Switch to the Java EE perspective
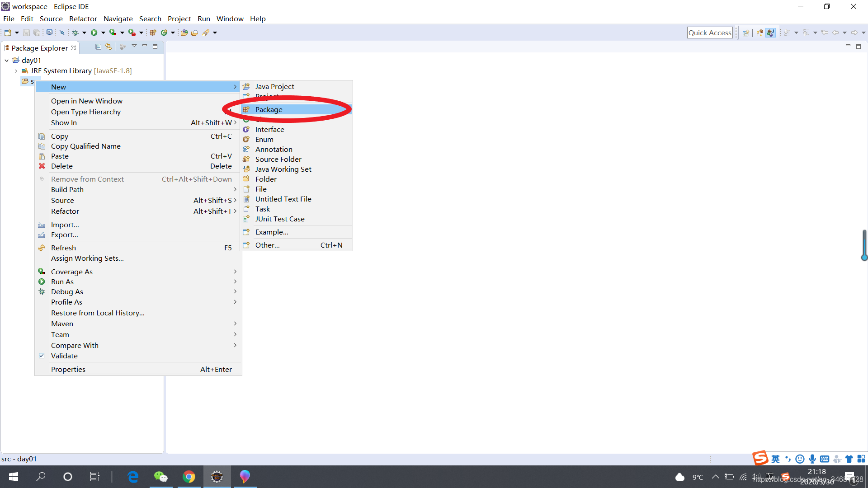The width and height of the screenshot is (868, 488). click(x=760, y=33)
